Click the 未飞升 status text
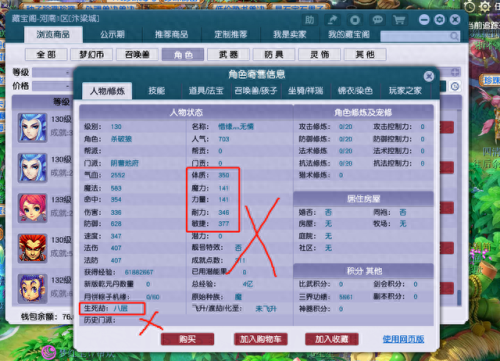This screenshot has width=500, height=361. click(x=266, y=309)
